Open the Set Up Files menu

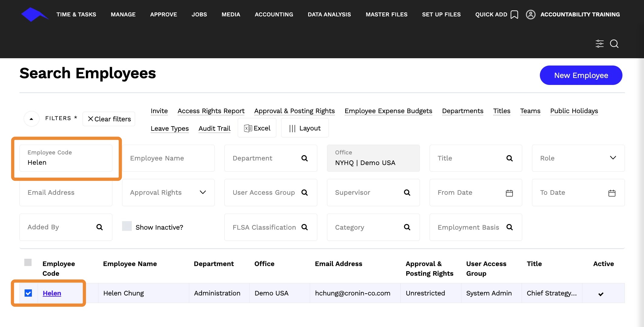[x=441, y=14]
